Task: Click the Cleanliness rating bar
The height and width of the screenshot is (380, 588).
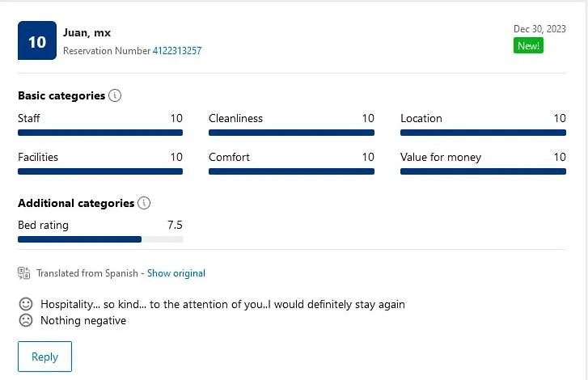Action: [291, 133]
